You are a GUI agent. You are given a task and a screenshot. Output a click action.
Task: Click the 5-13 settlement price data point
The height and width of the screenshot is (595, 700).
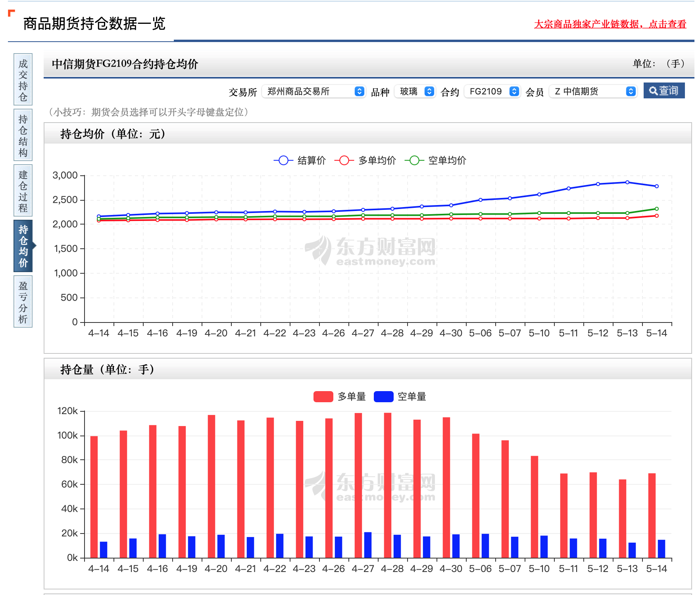point(627,182)
